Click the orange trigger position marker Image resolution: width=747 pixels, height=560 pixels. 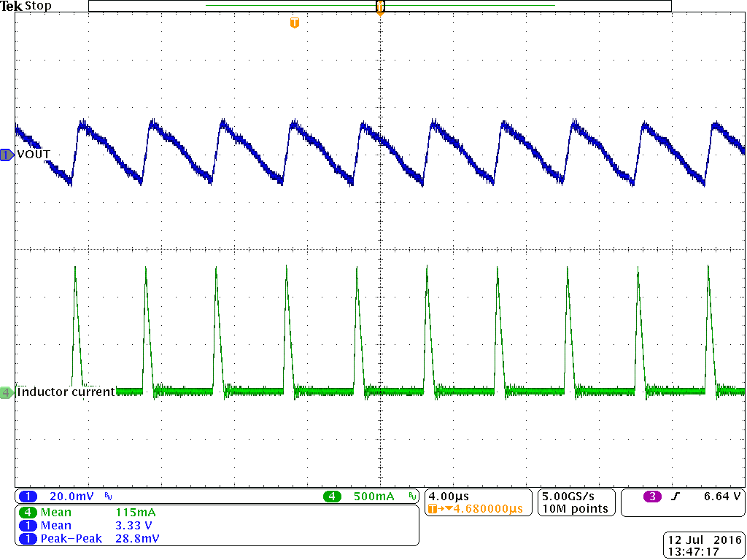click(379, 6)
